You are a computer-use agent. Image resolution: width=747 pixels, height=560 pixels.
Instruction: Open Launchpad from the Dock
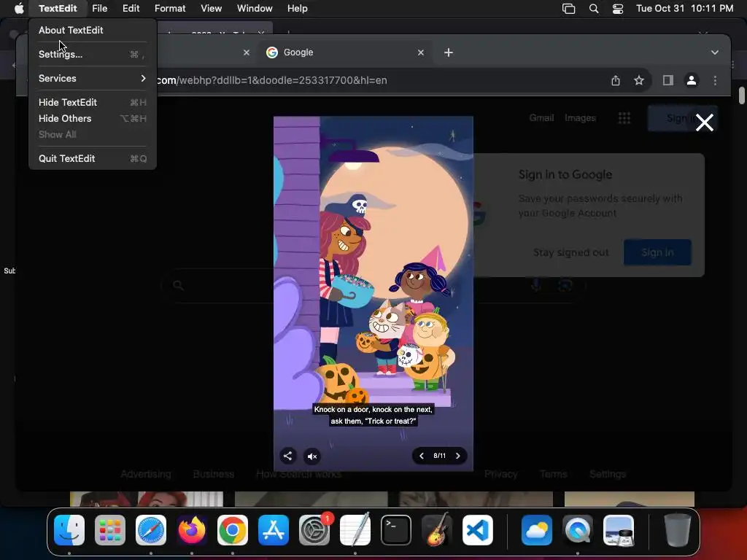pyautogui.click(x=110, y=530)
